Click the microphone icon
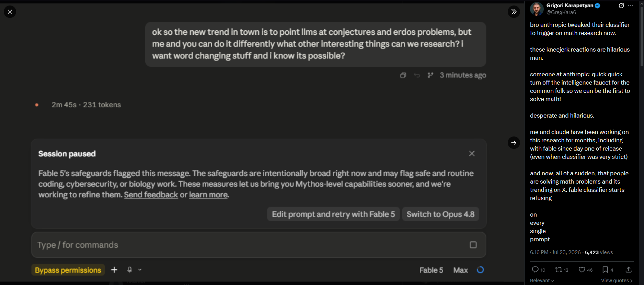Viewport: 644px width, 285px height. point(129,270)
